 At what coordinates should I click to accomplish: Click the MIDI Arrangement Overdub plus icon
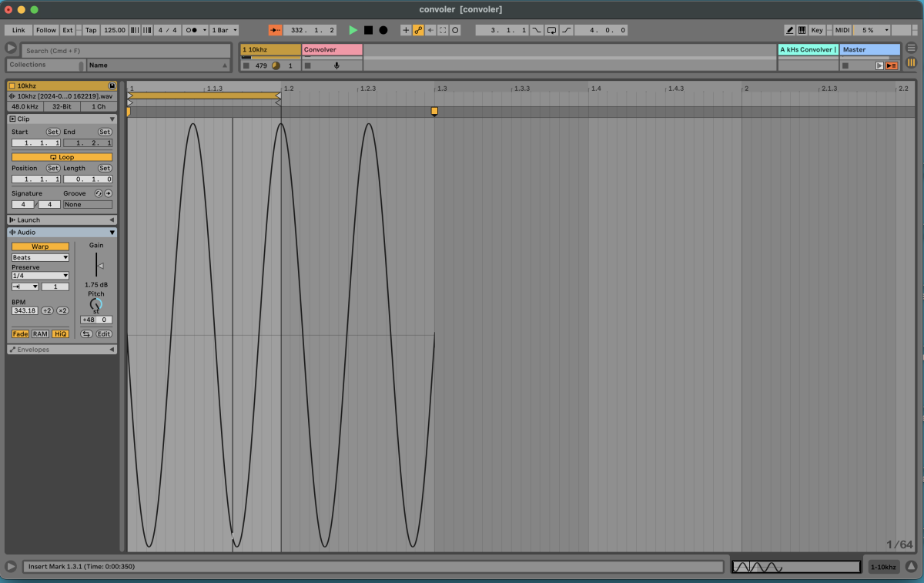coord(406,30)
